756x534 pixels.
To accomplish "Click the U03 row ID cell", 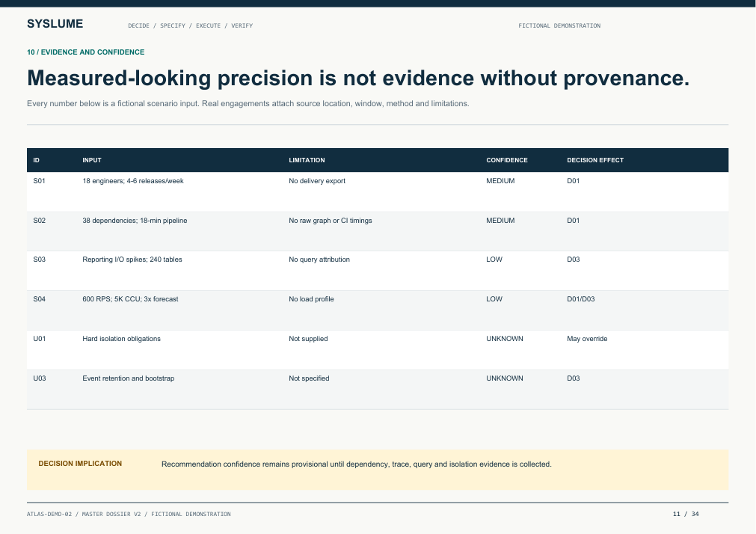I will click(39, 378).
